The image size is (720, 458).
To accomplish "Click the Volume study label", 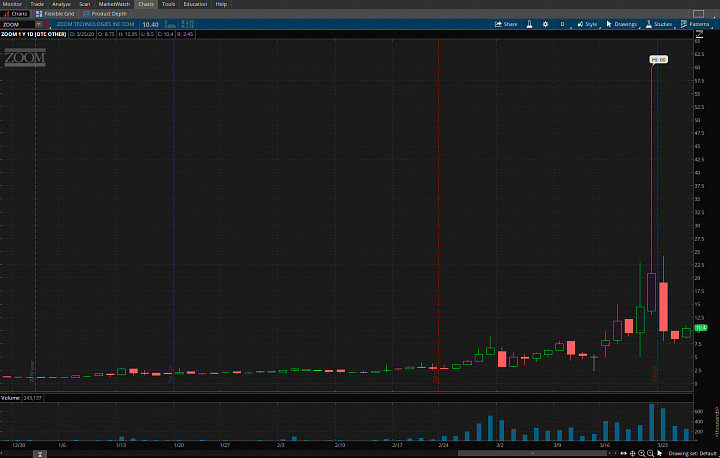I will coord(10,398).
